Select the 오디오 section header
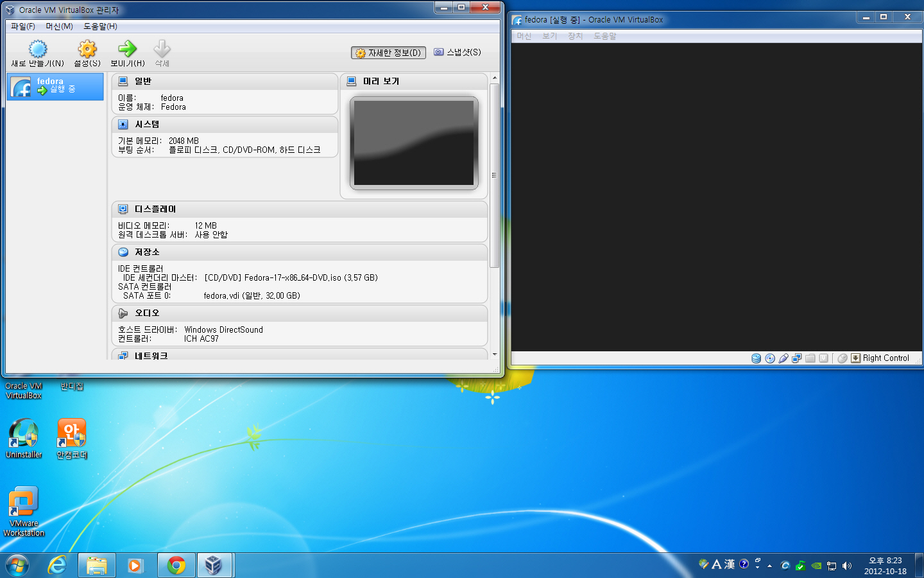 coord(300,313)
